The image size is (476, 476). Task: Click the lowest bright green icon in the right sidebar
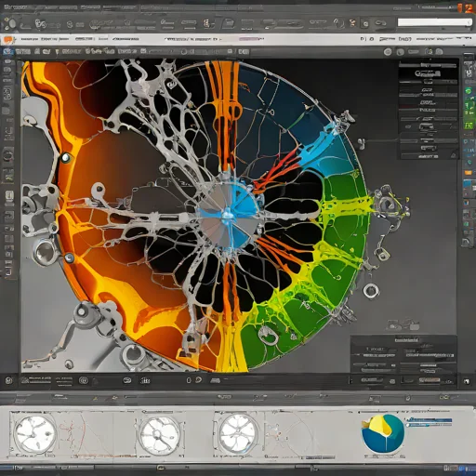pyautogui.click(x=468, y=126)
